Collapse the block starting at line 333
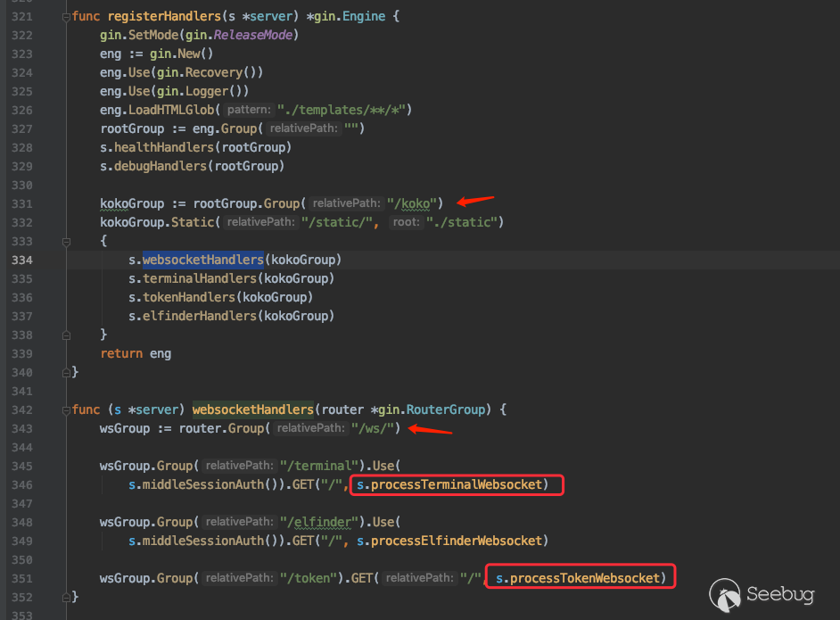Screen dimensions: 840x620 [x=66, y=242]
